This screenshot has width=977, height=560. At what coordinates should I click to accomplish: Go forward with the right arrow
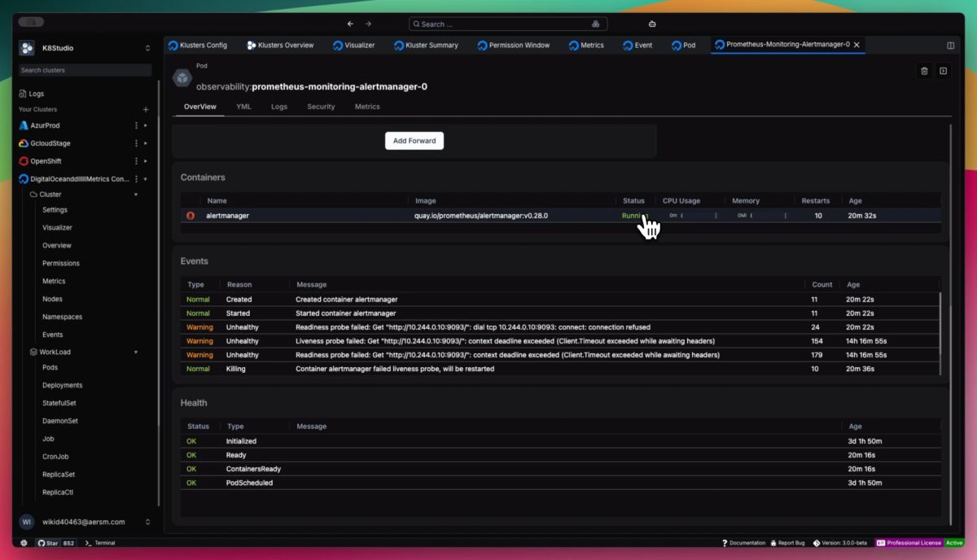tap(368, 24)
